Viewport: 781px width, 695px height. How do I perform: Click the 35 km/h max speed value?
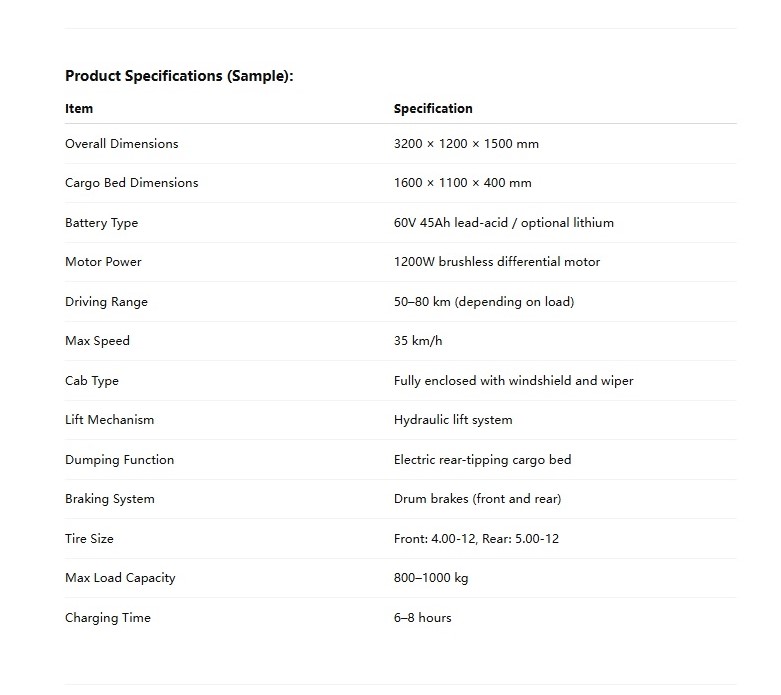(417, 341)
